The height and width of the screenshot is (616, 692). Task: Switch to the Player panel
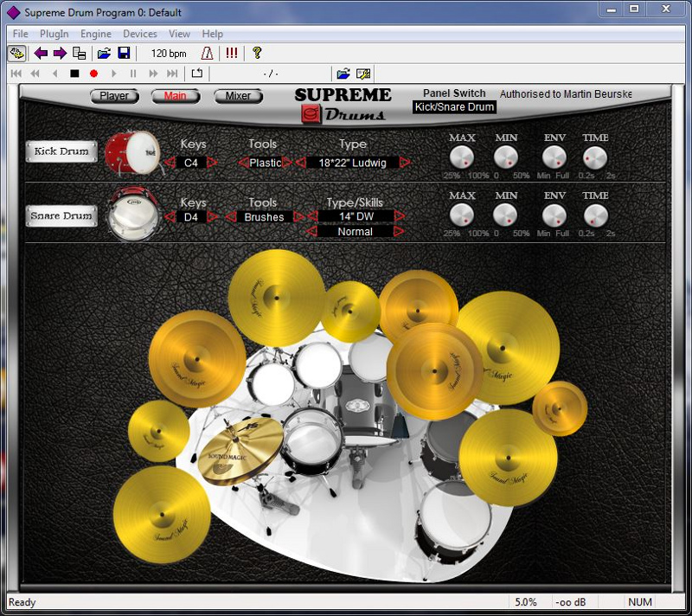114,96
